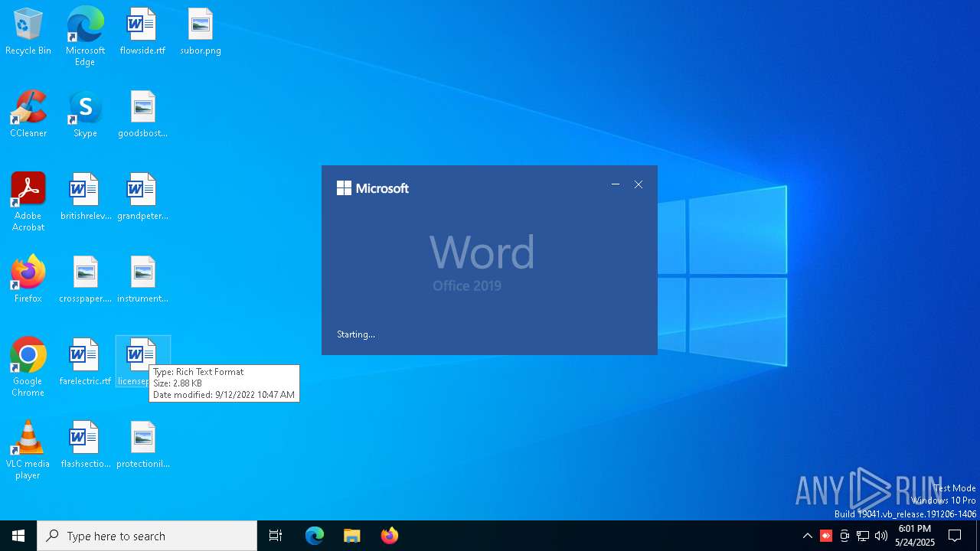Open Edge from the taskbar
The image size is (980, 551).
coord(315,536)
